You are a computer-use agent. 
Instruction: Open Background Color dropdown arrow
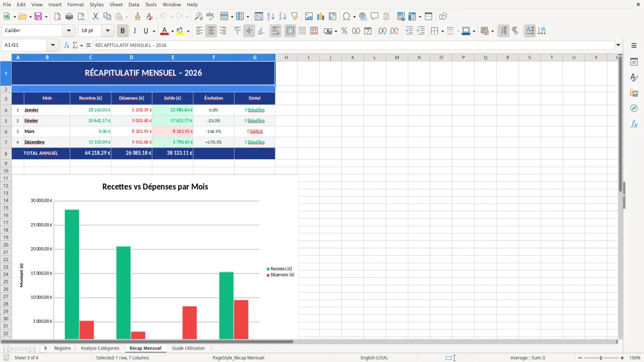pyautogui.click(x=188, y=31)
